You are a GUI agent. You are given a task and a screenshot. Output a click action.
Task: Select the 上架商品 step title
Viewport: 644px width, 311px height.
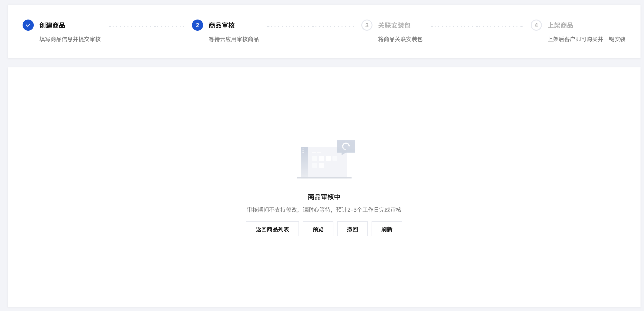click(x=560, y=26)
